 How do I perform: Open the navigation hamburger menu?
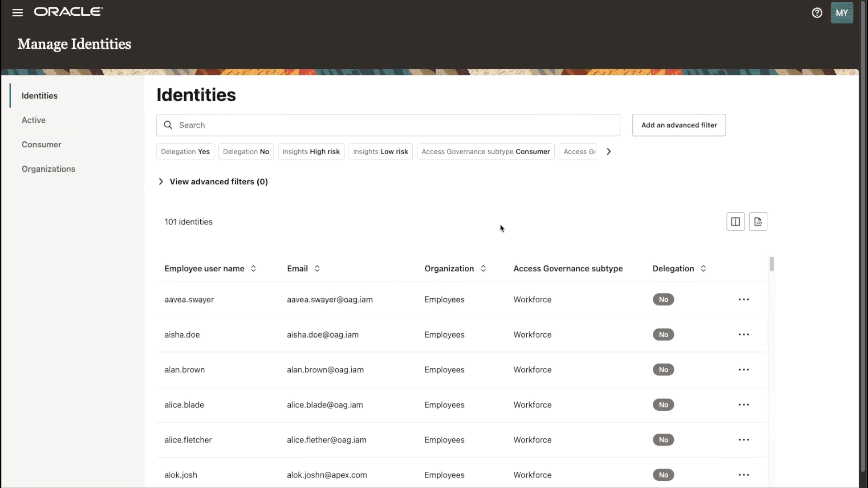click(17, 13)
